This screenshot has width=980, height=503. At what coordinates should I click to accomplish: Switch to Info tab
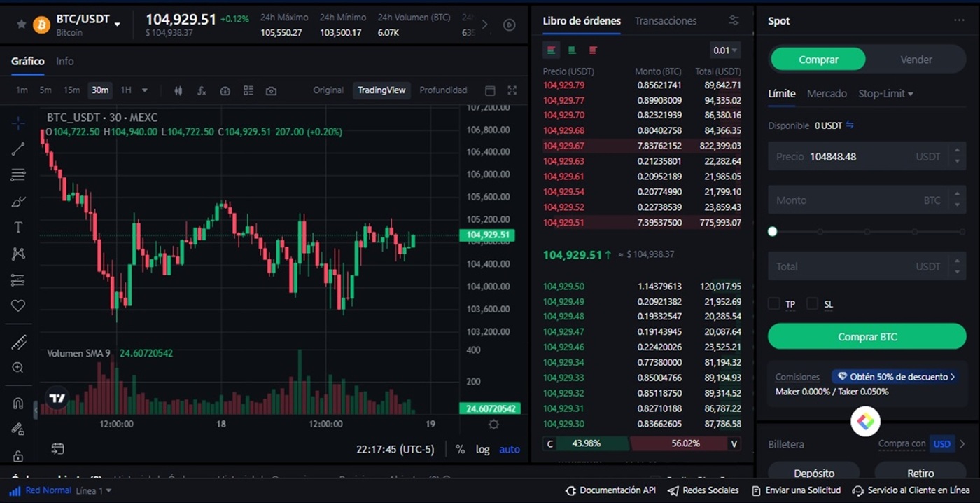click(x=65, y=61)
